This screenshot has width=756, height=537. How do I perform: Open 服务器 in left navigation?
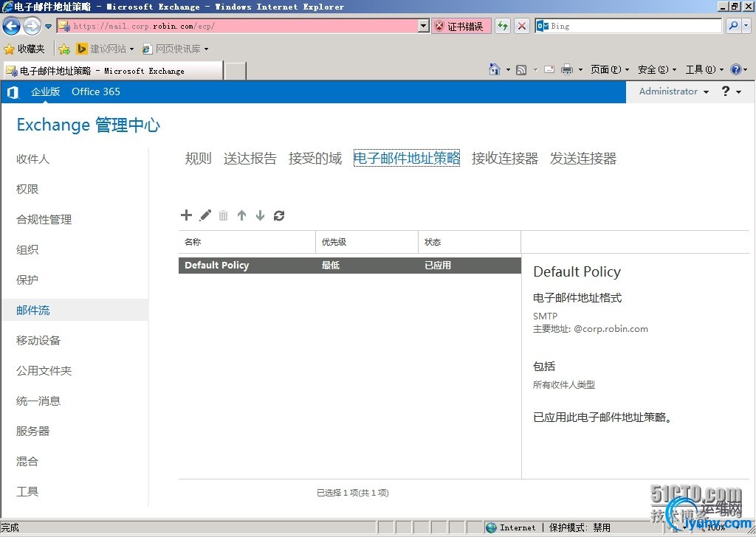click(x=32, y=431)
